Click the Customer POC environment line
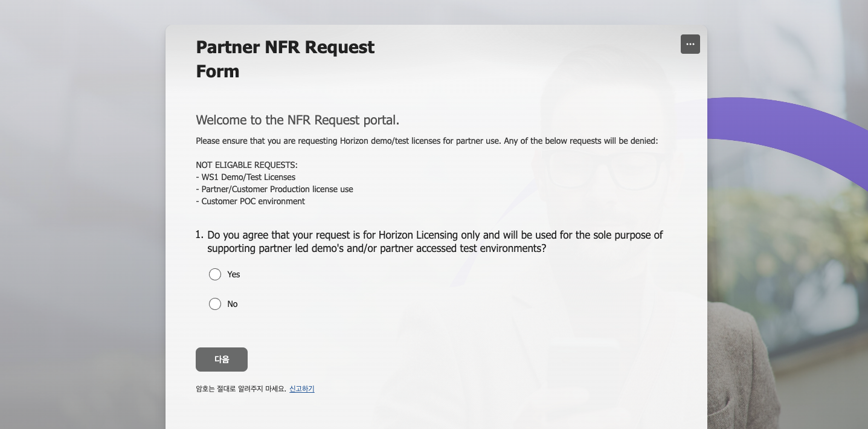868x429 pixels. coord(250,201)
